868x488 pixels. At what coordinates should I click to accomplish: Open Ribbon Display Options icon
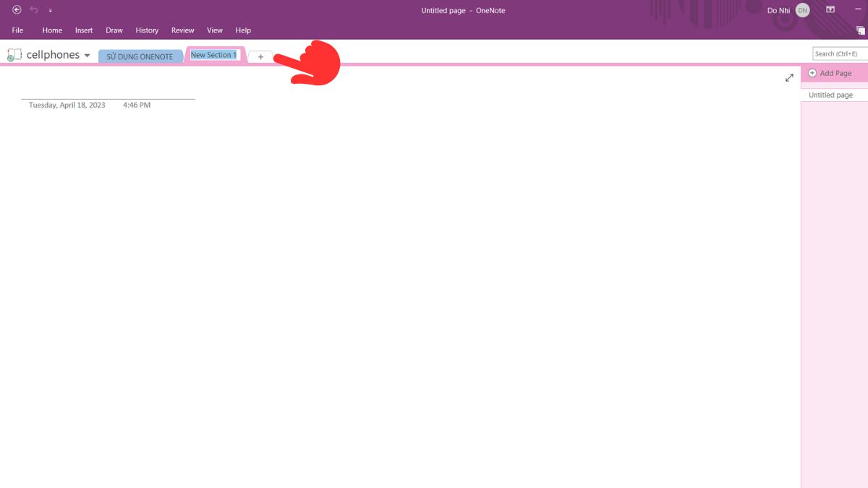[830, 9]
